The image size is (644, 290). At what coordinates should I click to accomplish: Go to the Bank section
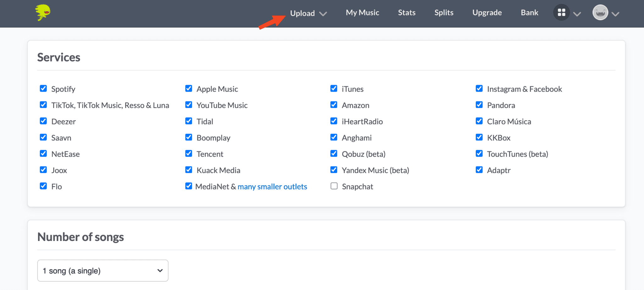(529, 13)
